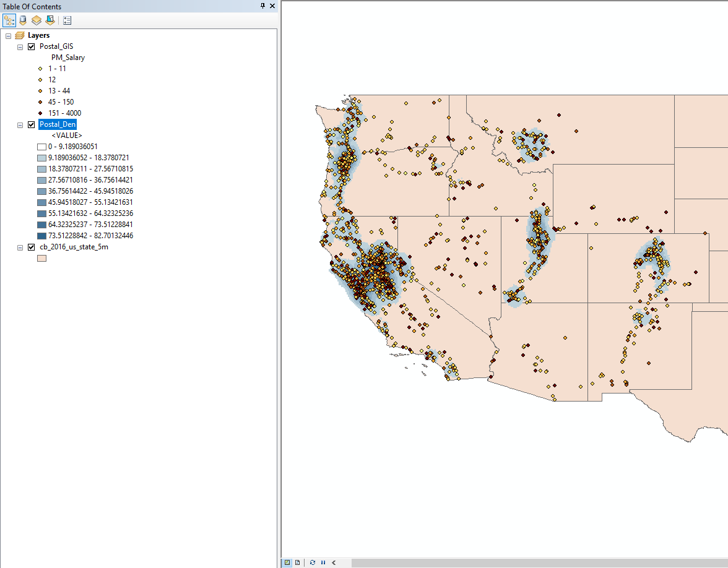Click the cb_2016_us_state_5m fill color swatch

click(41, 258)
